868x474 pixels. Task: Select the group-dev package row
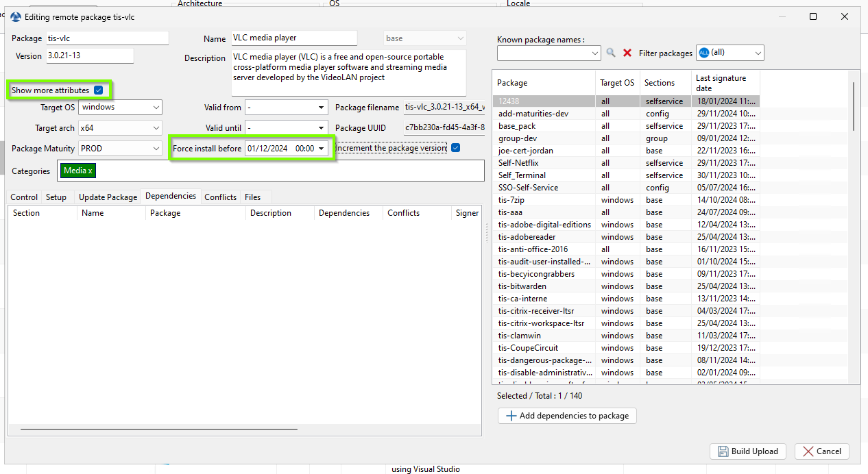(x=626, y=138)
